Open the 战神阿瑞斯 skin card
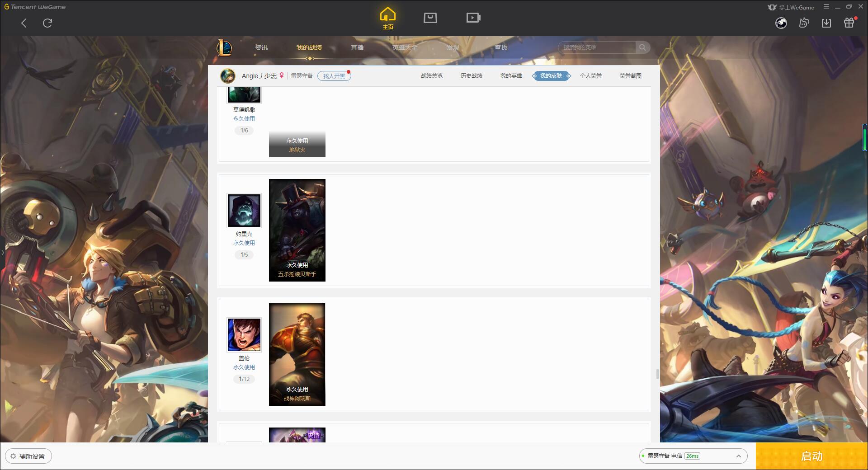This screenshot has width=868, height=470. [297, 354]
